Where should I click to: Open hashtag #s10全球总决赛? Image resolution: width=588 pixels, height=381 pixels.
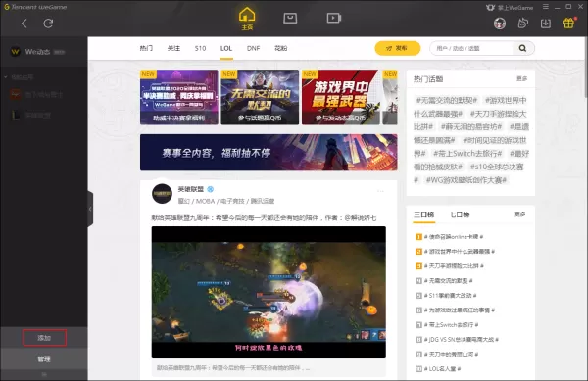[x=497, y=167]
